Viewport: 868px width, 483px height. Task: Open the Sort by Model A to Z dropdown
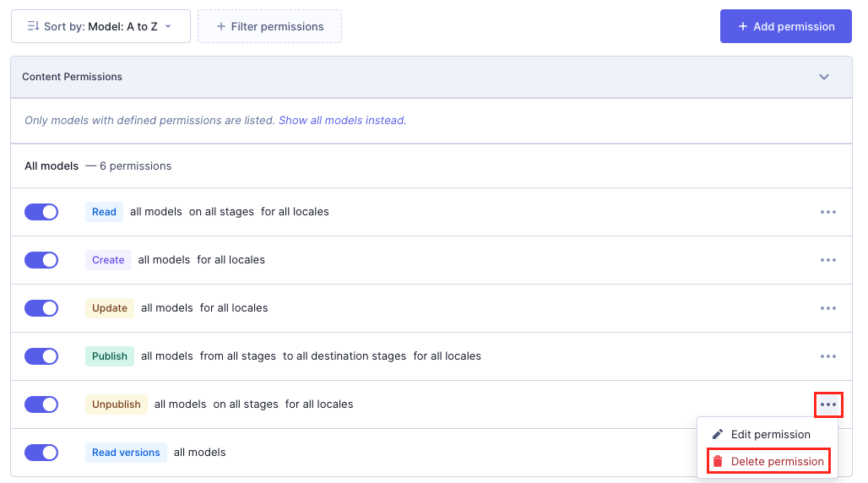click(x=100, y=26)
